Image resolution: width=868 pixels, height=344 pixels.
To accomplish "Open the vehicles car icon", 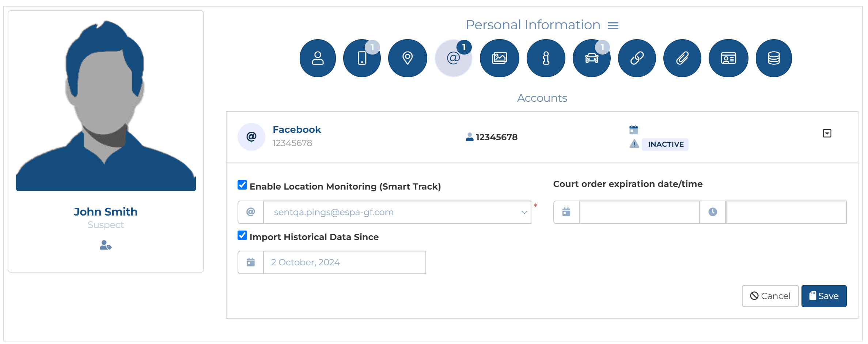I will 591,58.
